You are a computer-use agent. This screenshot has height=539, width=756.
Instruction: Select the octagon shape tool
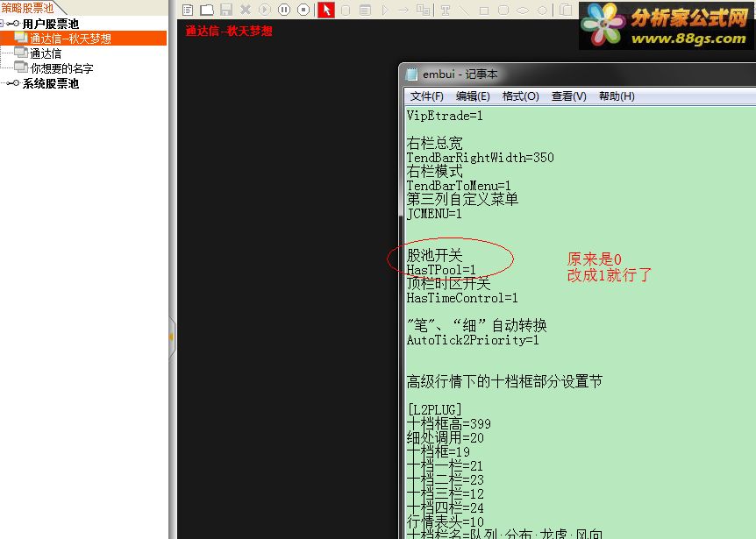point(542,11)
